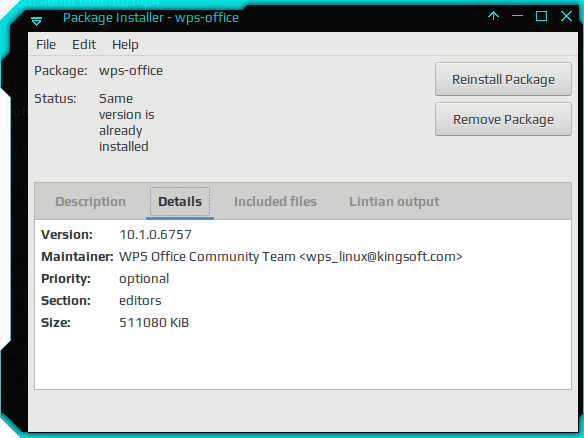584x438 pixels.
Task: Click the Version: label
Action: coord(67,235)
